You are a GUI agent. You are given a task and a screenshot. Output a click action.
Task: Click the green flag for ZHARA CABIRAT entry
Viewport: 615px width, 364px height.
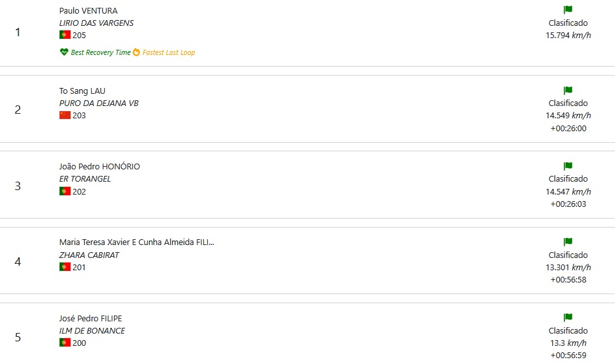568,241
